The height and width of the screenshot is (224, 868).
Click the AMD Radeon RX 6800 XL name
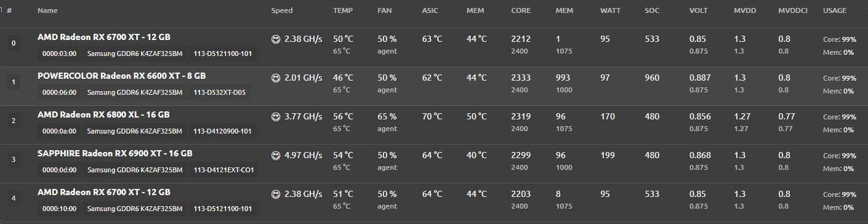(103, 114)
